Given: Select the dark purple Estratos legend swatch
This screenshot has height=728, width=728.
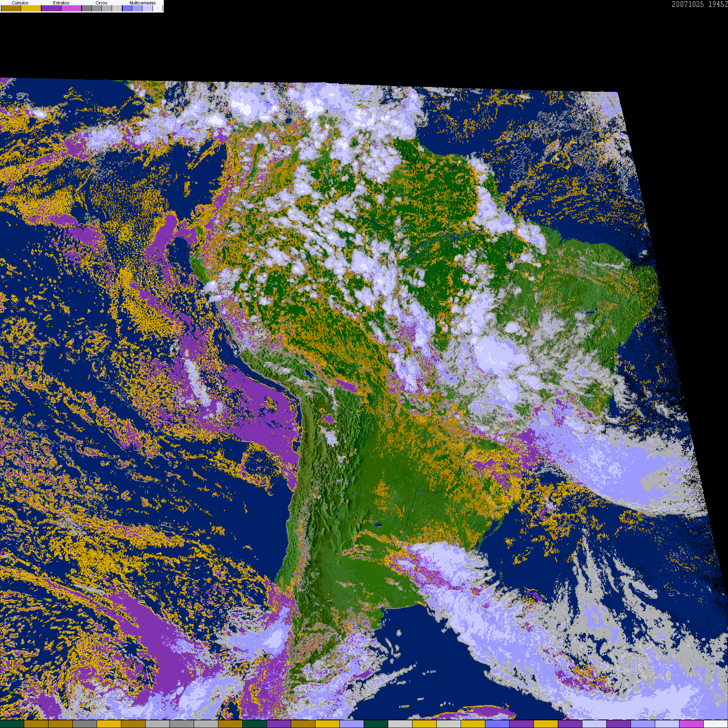Looking at the screenshot, I should (x=51, y=8).
